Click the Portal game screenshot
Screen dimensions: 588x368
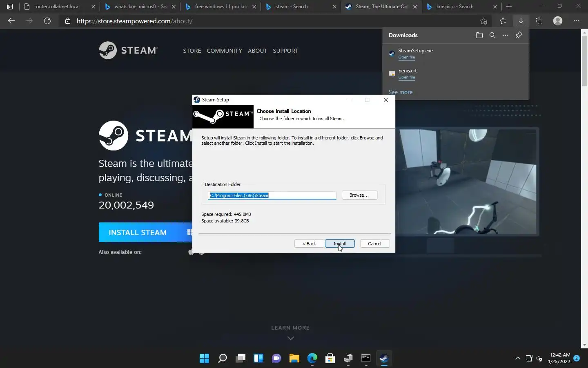point(467,182)
